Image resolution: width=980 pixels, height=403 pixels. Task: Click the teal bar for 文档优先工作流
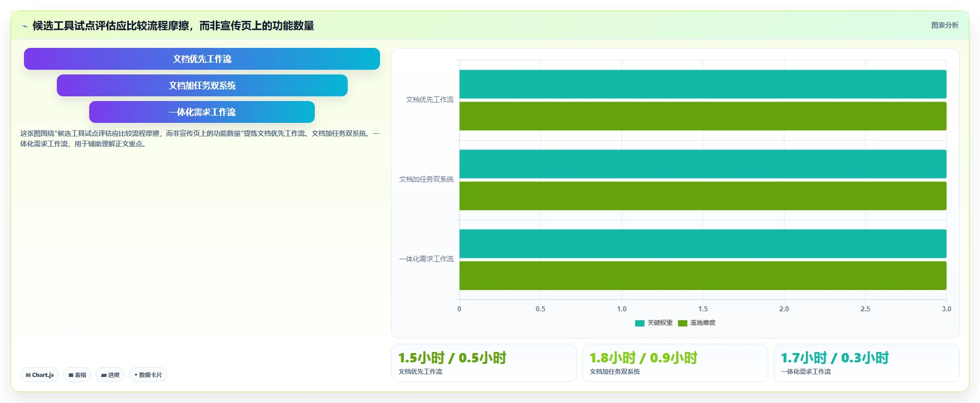click(x=703, y=84)
